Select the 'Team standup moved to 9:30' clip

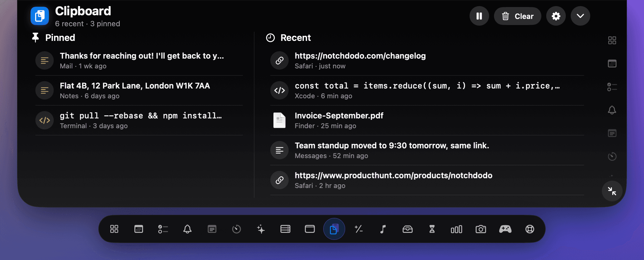click(x=427, y=150)
